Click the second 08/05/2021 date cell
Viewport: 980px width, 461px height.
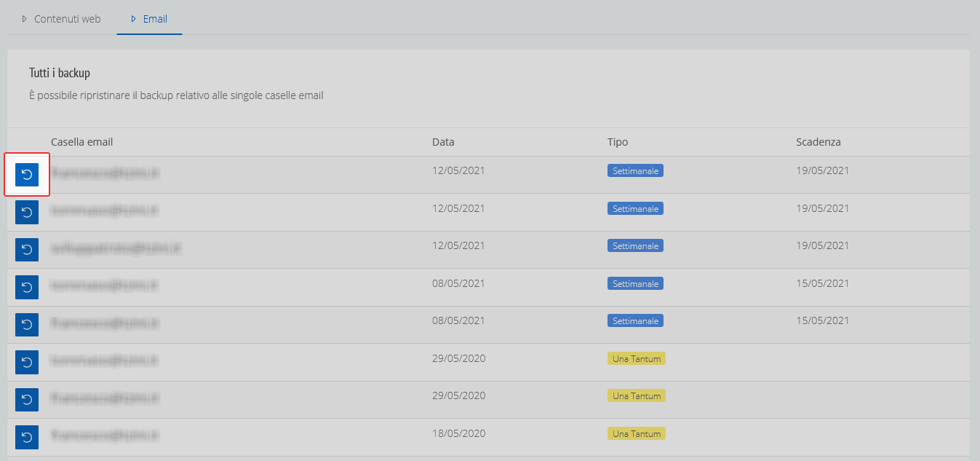(458, 320)
